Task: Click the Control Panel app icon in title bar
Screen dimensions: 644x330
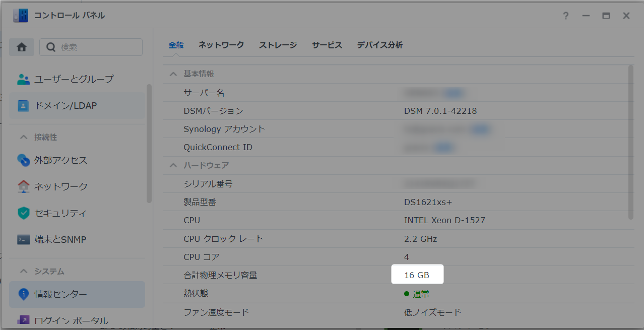Action: point(21,16)
